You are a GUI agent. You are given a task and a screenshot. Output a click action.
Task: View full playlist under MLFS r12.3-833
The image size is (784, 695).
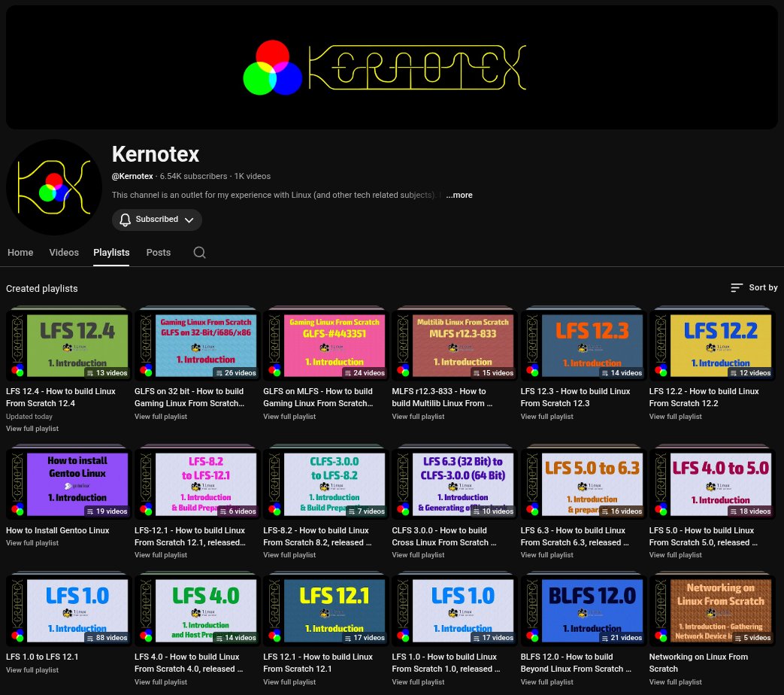pyautogui.click(x=418, y=417)
